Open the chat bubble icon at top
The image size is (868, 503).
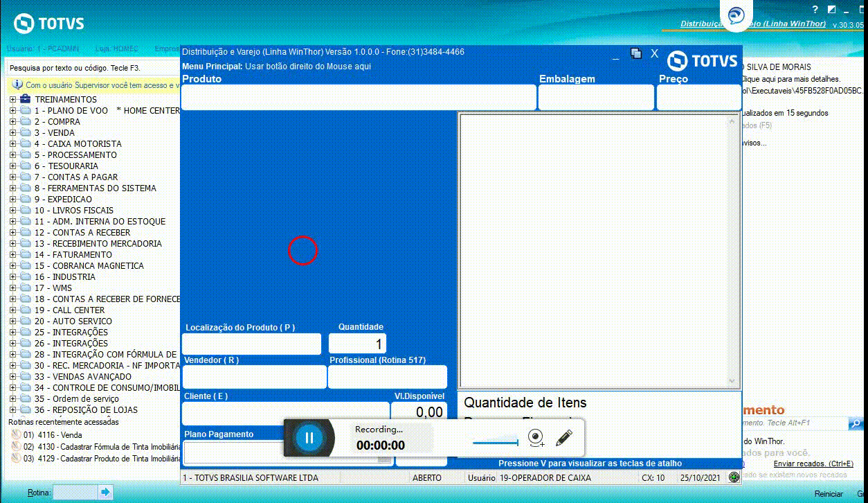tap(736, 17)
